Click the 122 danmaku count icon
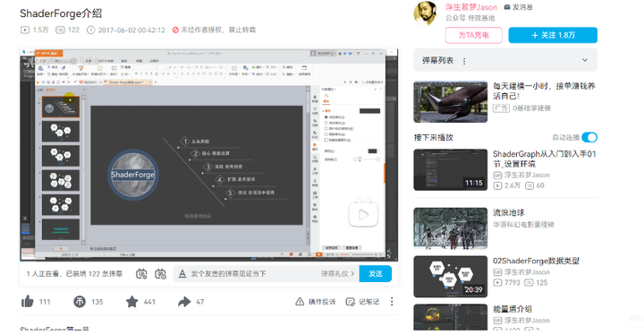 coord(60,30)
